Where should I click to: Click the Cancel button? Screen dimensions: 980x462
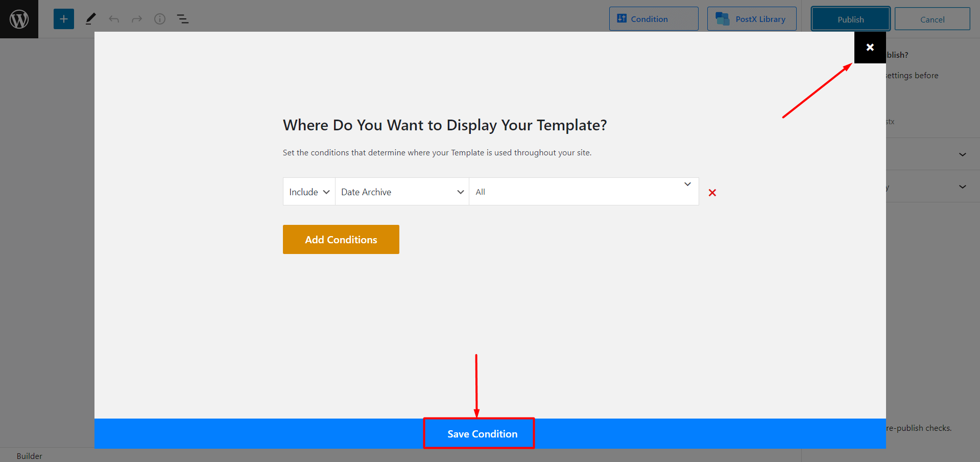pos(932,18)
